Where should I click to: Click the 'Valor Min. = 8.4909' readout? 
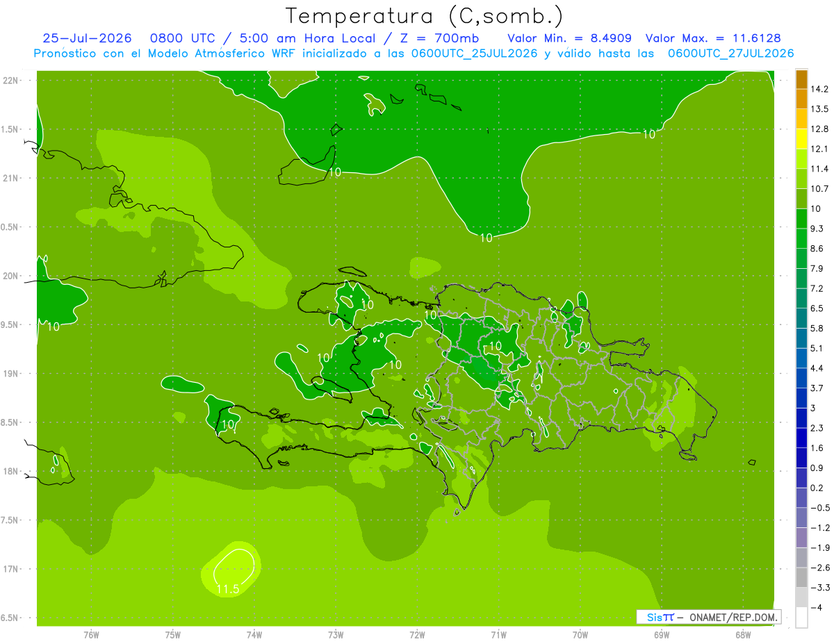tap(570, 38)
